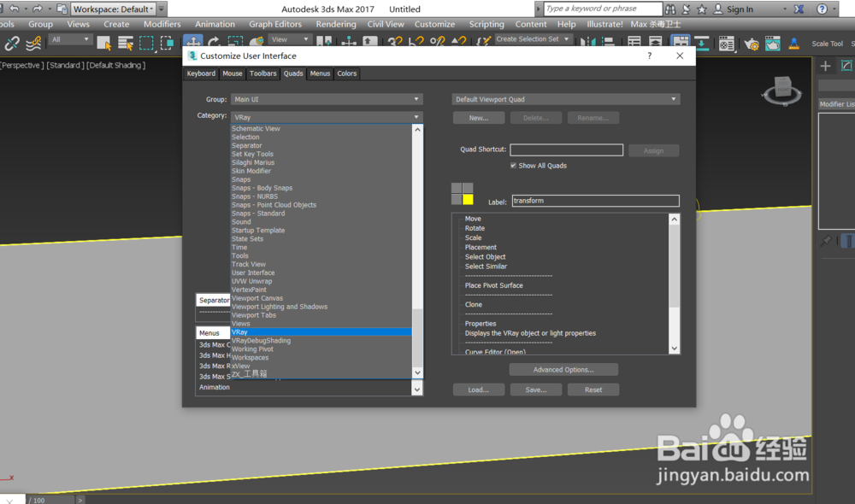The width and height of the screenshot is (855, 504).
Task: Open the Material Editor toolbar icon
Action: (726, 43)
